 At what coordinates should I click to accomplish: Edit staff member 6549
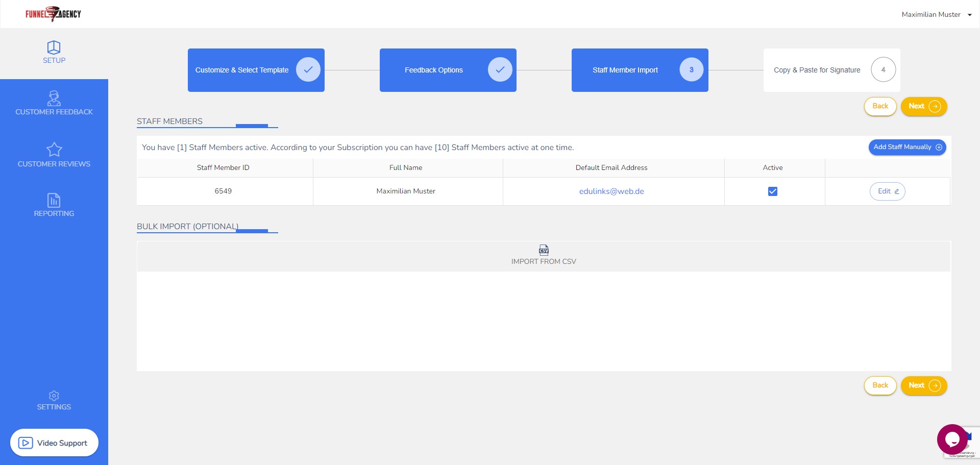[887, 191]
